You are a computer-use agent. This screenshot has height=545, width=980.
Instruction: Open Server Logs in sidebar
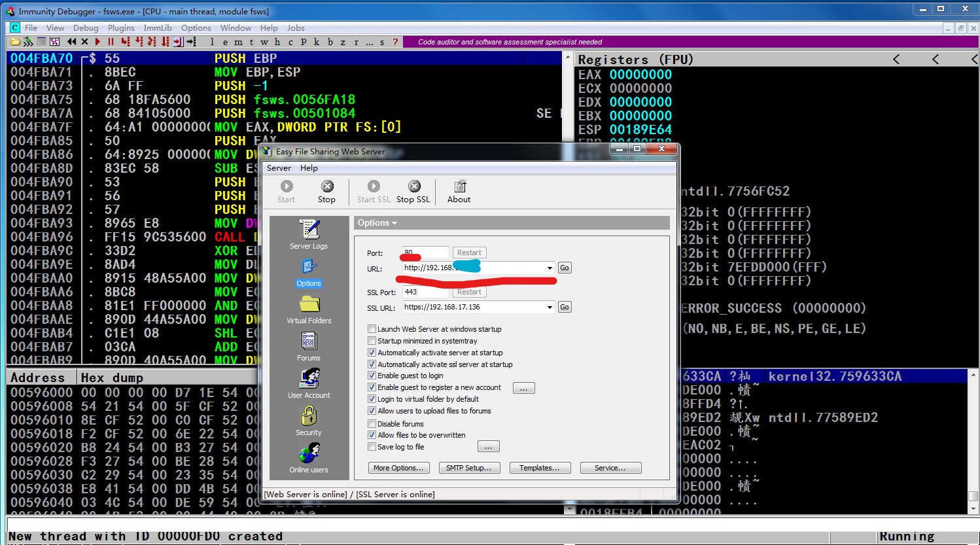tap(309, 235)
